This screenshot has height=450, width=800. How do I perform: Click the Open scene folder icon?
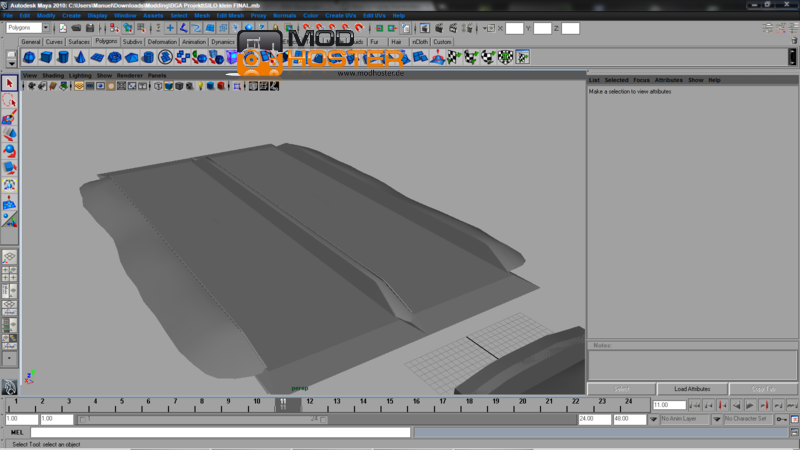(x=76, y=28)
